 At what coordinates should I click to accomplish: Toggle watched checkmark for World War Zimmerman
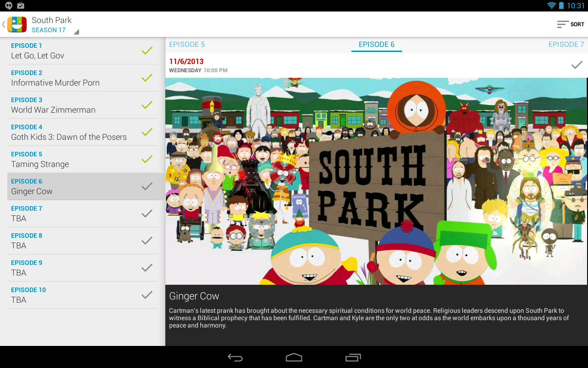point(147,105)
